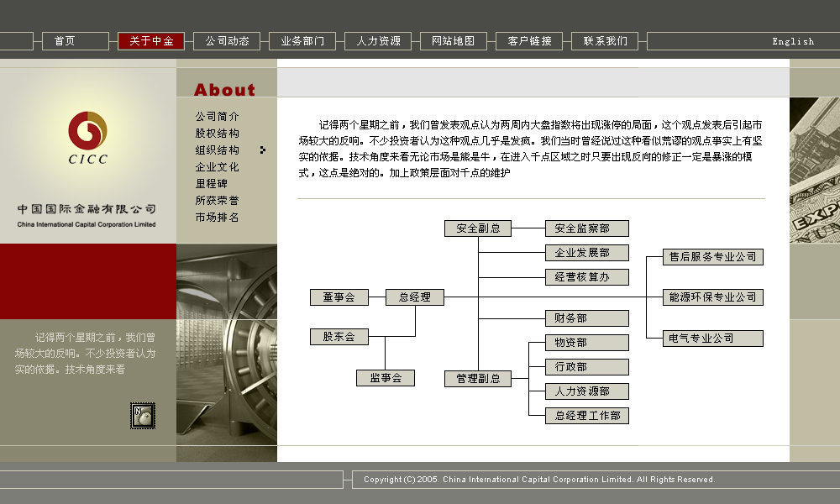The height and width of the screenshot is (504, 840).
Task: View 股权结构 from the About sidebar
Action: tap(217, 134)
